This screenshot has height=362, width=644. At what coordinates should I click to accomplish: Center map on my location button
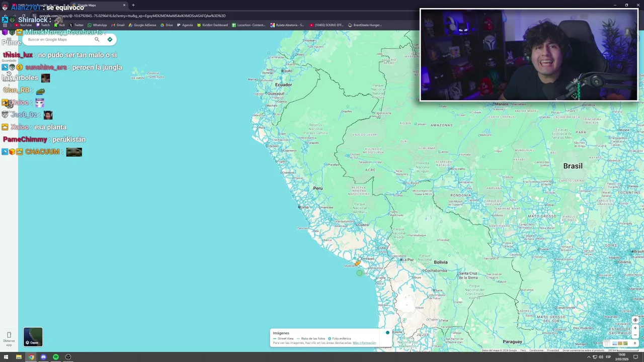pos(635,320)
